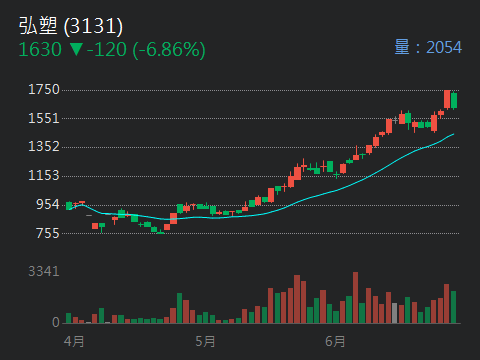
Task: Click the cyan moving average line end
Action: pyautogui.click(x=453, y=134)
